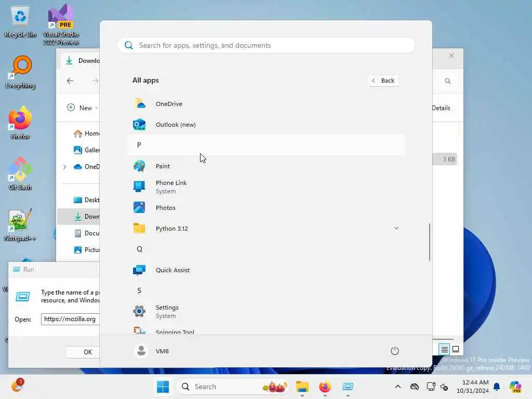The image size is (532, 399).
Task: Open OneDrive from All apps list
Action: (266, 104)
